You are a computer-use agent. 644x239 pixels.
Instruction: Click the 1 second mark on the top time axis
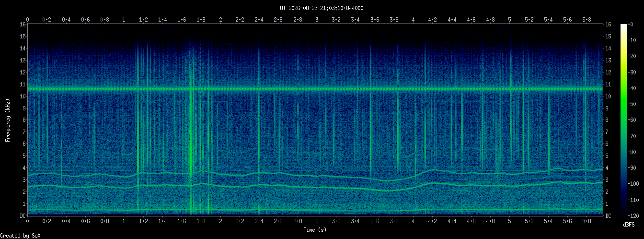(x=124, y=20)
